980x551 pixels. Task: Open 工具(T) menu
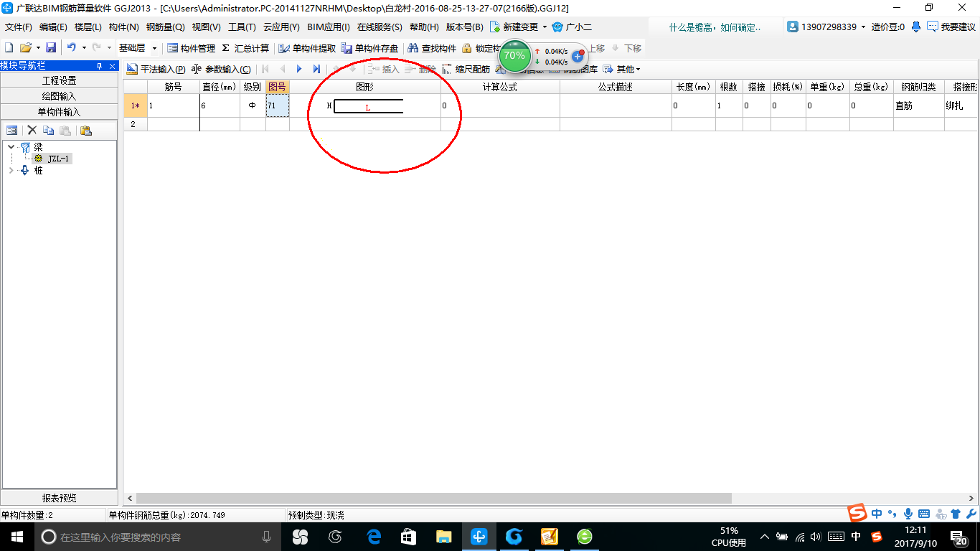(242, 27)
